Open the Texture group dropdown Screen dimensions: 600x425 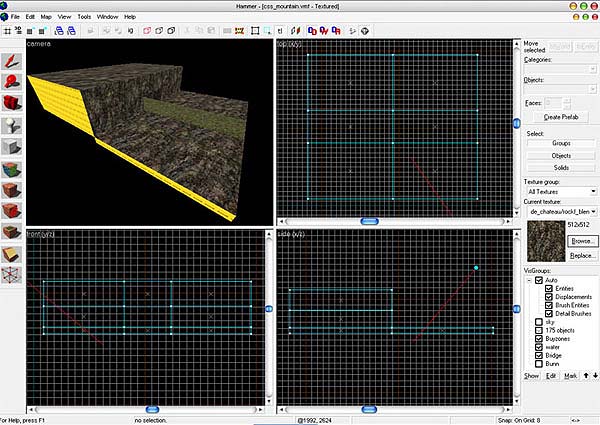point(560,190)
